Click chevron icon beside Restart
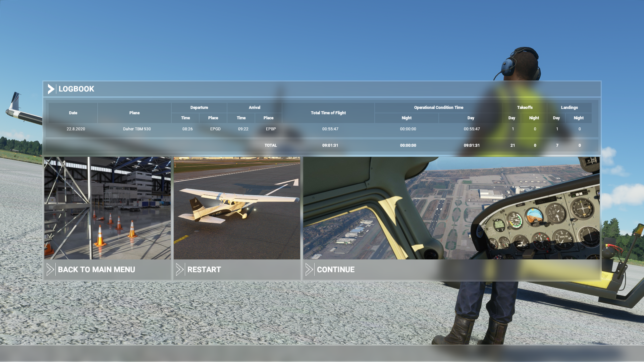 click(x=180, y=269)
